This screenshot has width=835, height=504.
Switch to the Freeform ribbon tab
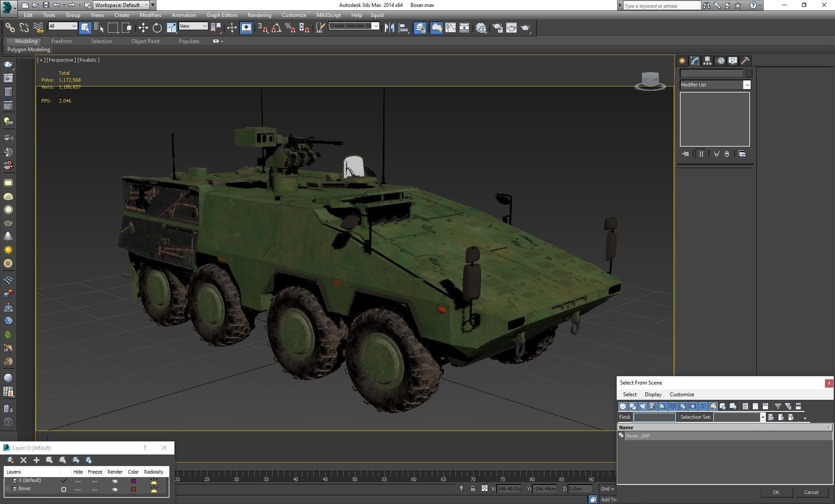click(61, 41)
